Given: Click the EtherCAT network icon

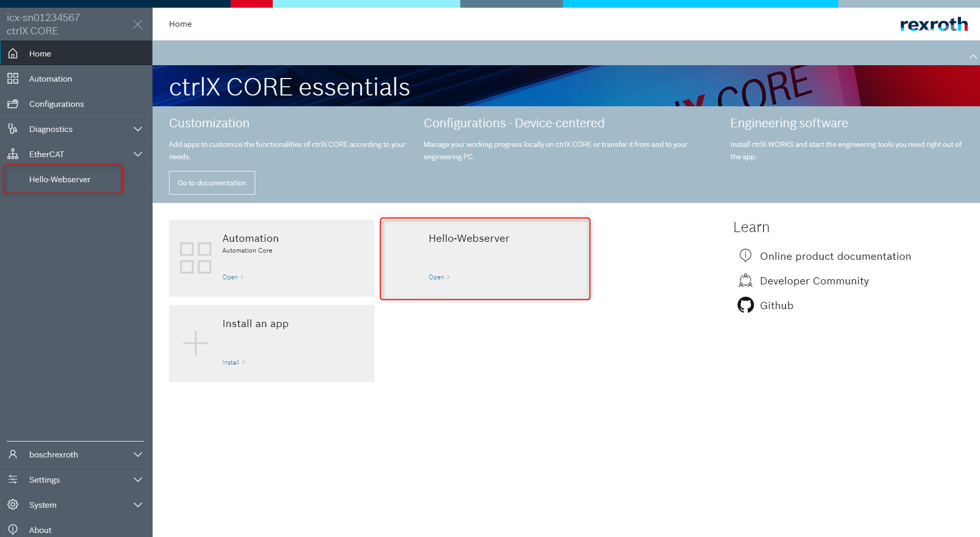Looking at the screenshot, I should pyautogui.click(x=13, y=154).
